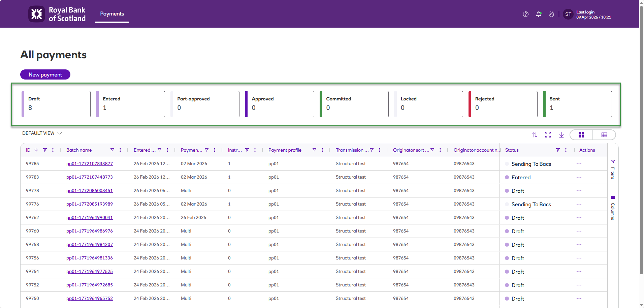
Task: Filter the Payment profile column
Action: 314,150
